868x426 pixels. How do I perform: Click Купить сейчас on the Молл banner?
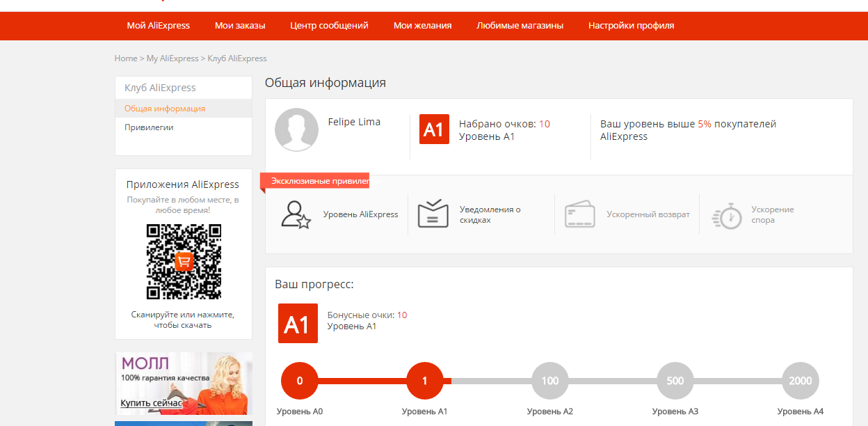click(x=151, y=403)
